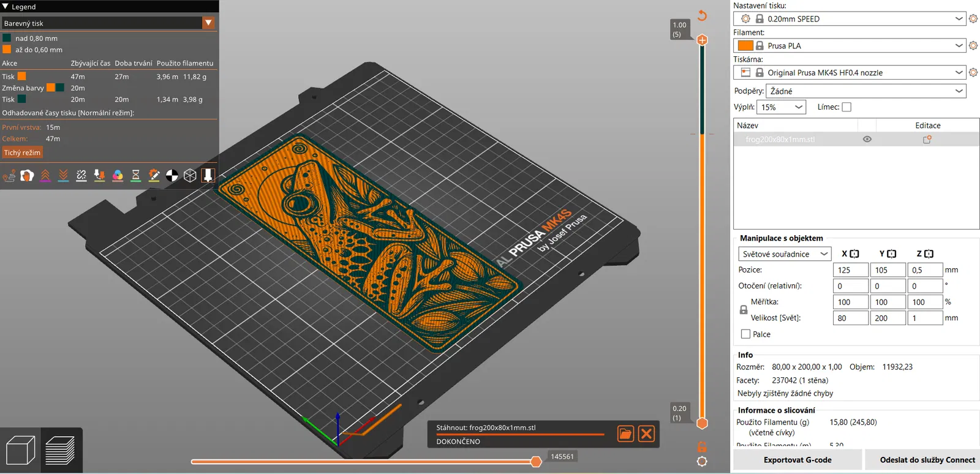Open filament settings gear next to Prusa PLA
The height and width of the screenshot is (474, 980).
tap(973, 45)
